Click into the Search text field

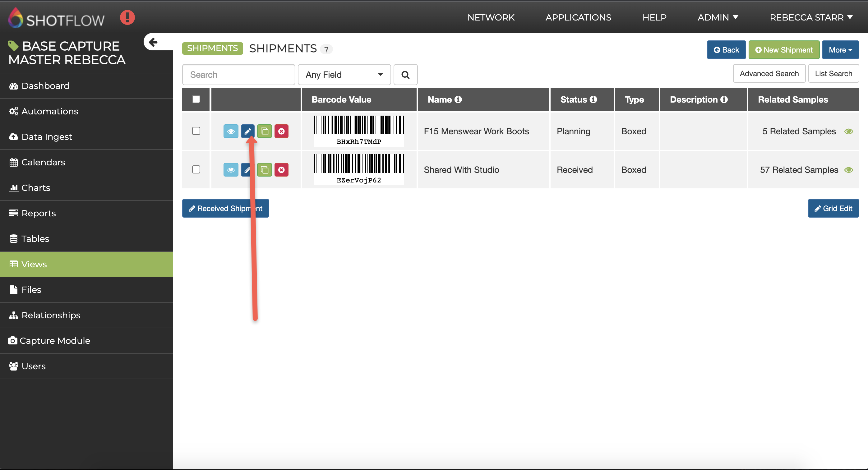tap(238, 75)
